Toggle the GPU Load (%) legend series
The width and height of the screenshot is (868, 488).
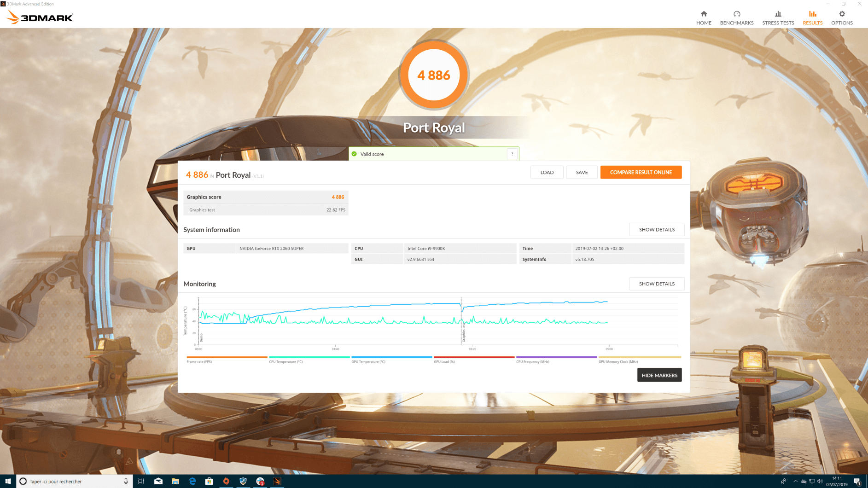click(474, 360)
